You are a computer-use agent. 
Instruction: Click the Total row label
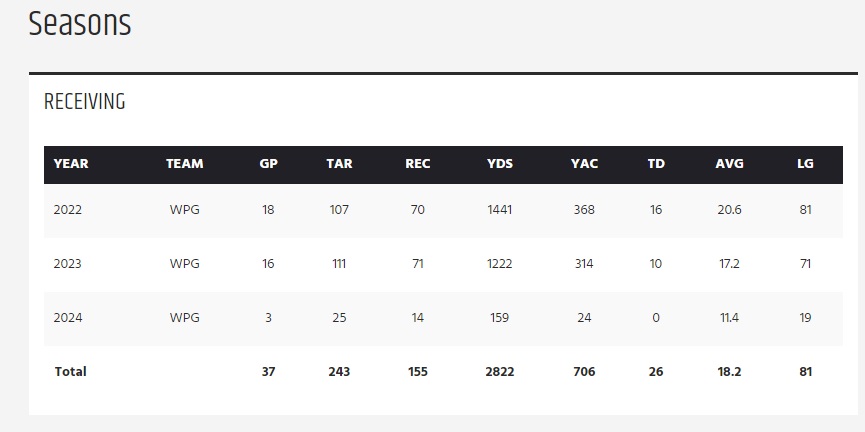[x=70, y=371]
